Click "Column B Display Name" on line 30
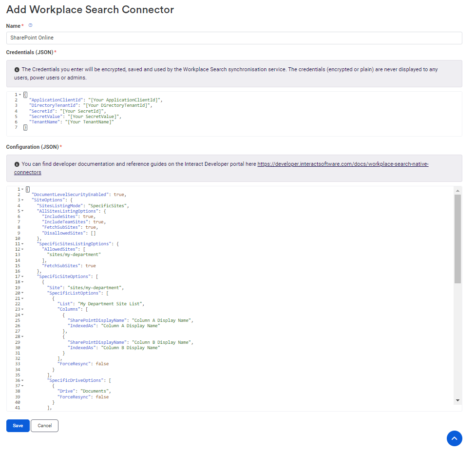Image resolution: width=476 pixels, height=455 pixels. (x=131, y=348)
